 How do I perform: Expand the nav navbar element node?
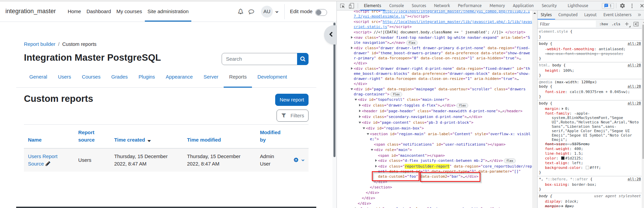(x=352, y=37)
